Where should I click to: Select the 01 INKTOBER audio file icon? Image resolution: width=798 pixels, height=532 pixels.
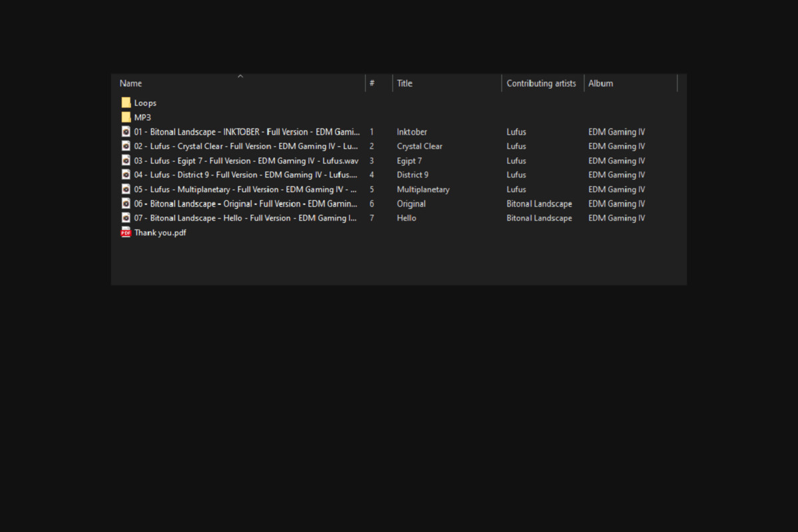click(x=126, y=132)
